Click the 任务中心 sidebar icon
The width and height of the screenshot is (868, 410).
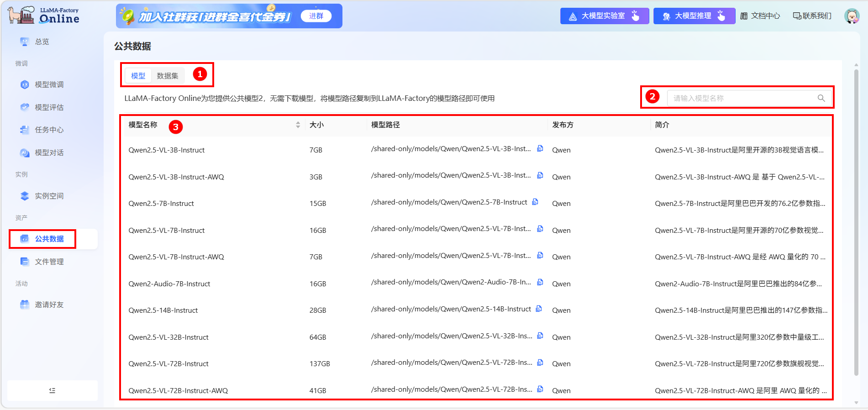click(x=25, y=130)
